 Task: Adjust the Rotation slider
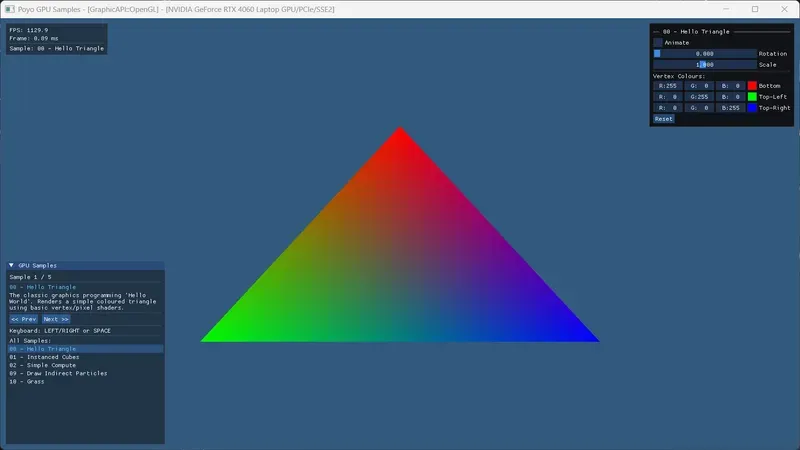click(x=705, y=54)
